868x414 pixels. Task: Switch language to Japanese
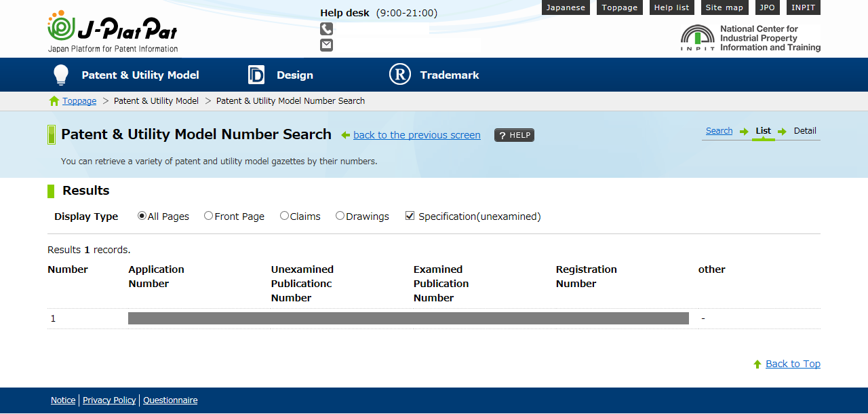tap(566, 7)
